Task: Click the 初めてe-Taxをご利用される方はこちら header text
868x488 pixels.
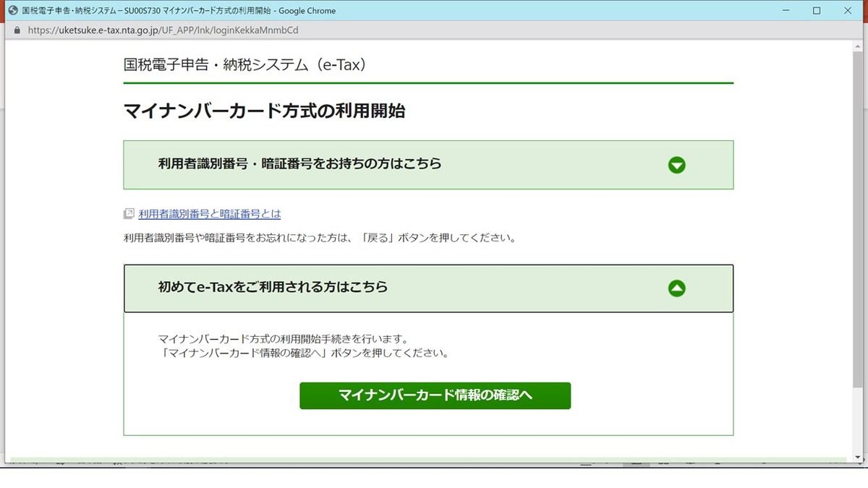Action: (273, 287)
